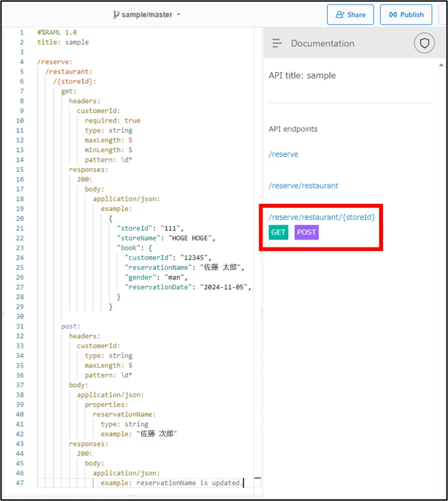
Task: Click the resize handle below the editor
Action: (x=133, y=496)
